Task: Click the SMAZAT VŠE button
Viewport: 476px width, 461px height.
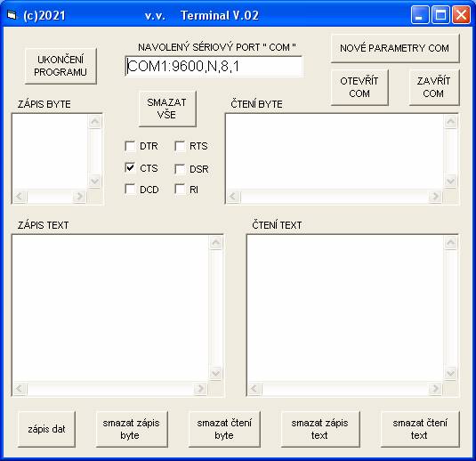Action: (x=167, y=109)
